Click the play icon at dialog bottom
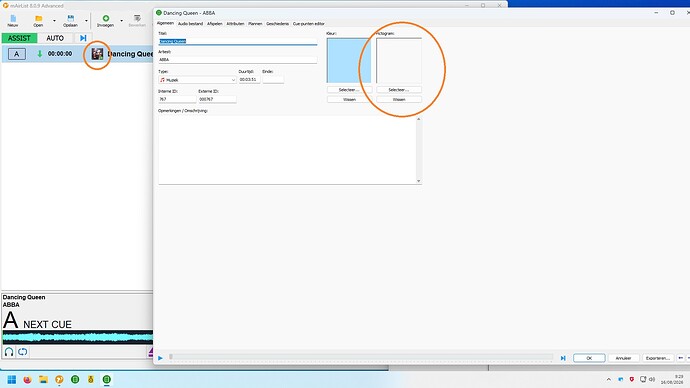This screenshot has width=690, height=388. click(x=160, y=358)
